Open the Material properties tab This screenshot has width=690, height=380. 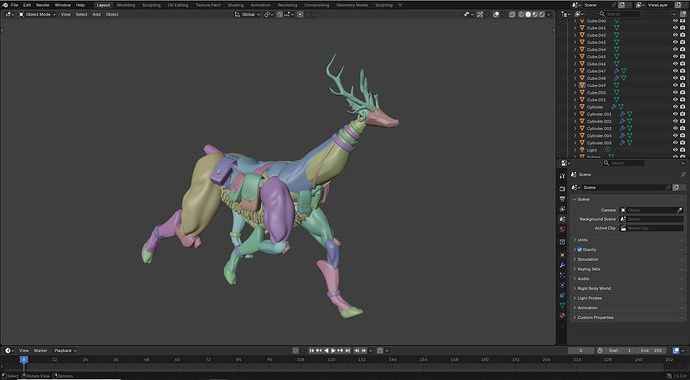coord(562,315)
